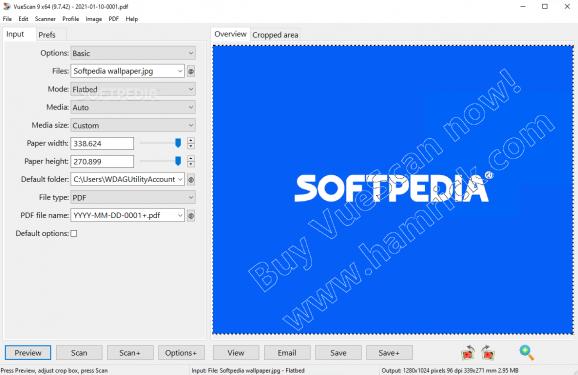578x375 pixels.
Task: Expand the PDF file name dropdown arrow
Action: (180, 216)
